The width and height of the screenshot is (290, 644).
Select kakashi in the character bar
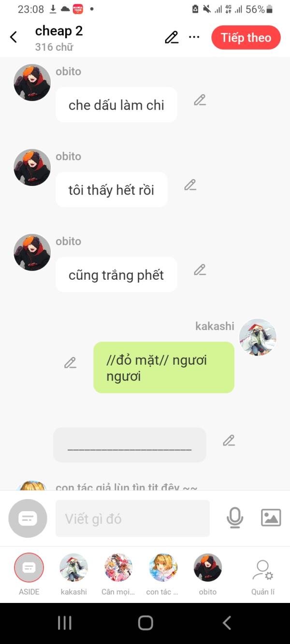[73, 574]
